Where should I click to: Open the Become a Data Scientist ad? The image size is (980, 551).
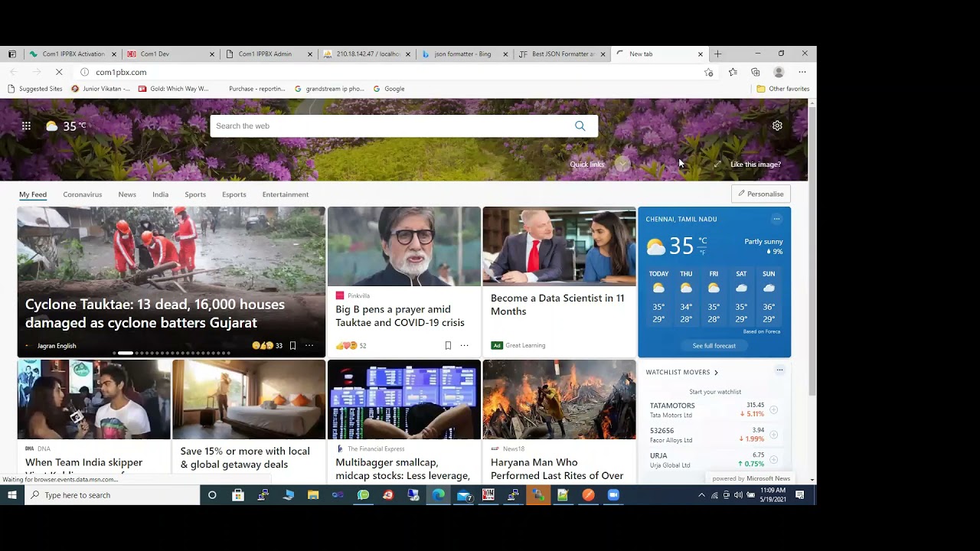(x=559, y=281)
